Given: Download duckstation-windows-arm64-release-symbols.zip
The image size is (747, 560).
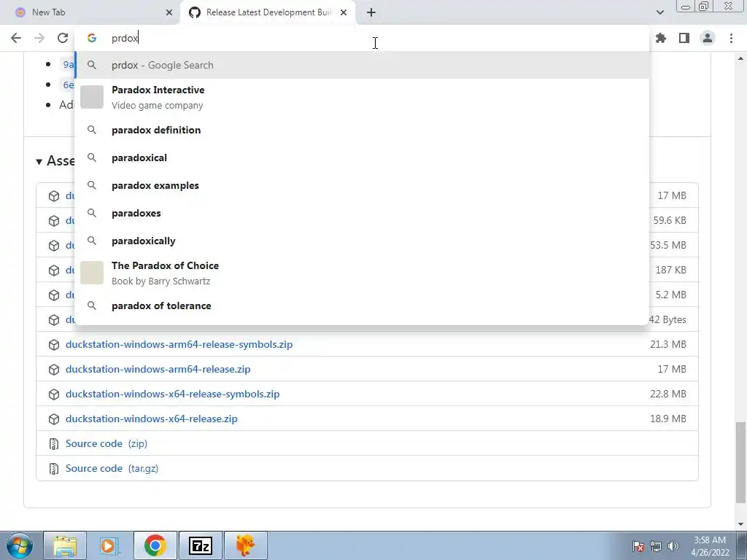Looking at the screenshot, I should pyautogui.click(x=179, y=344).
